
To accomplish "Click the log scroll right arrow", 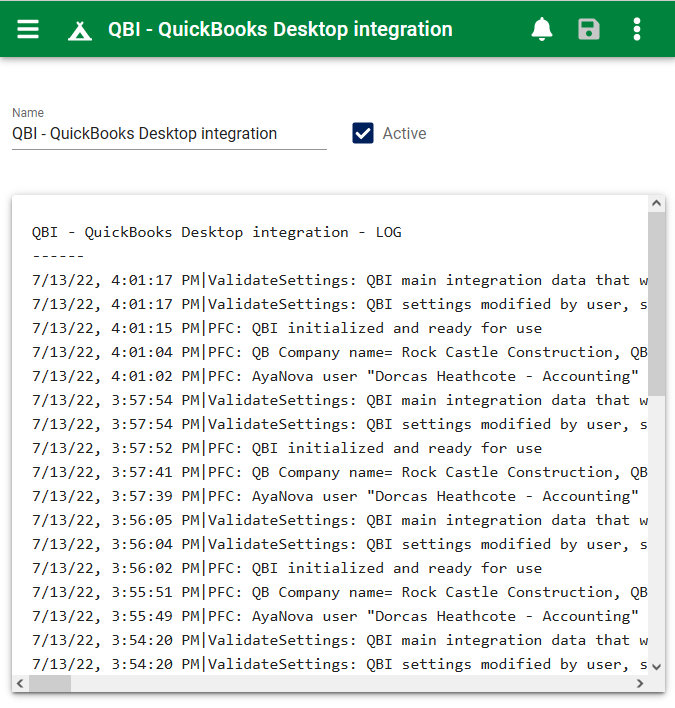I will pos(640,684).
